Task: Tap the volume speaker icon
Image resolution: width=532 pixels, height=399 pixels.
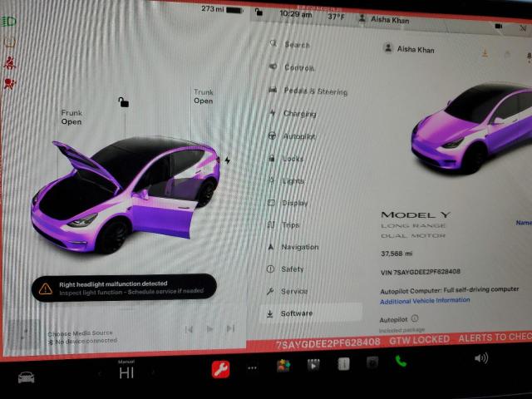Action: click(481, 358)
